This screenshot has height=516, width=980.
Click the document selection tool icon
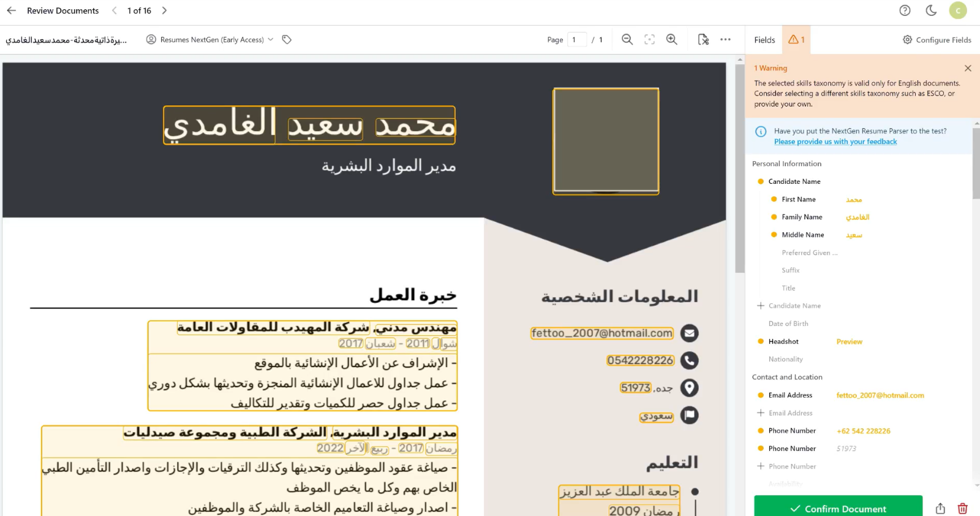703,40
